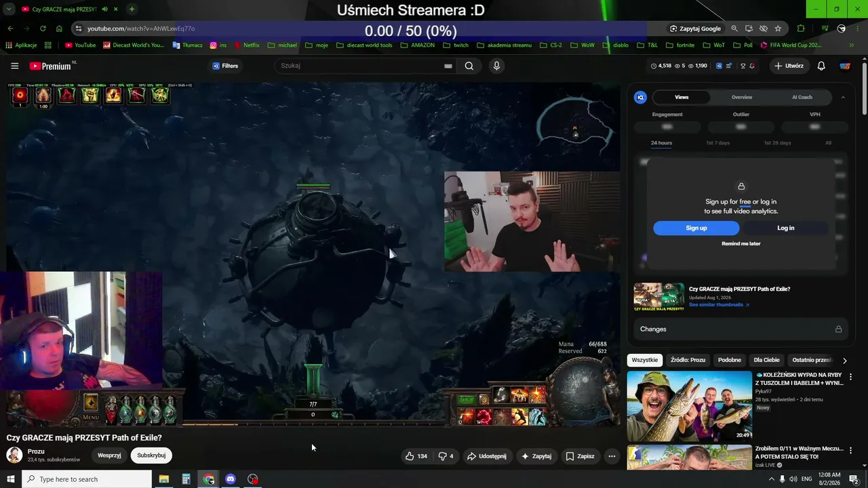
Task: Open the on-screen keyboard icon in search
Action: pos(448,66)
